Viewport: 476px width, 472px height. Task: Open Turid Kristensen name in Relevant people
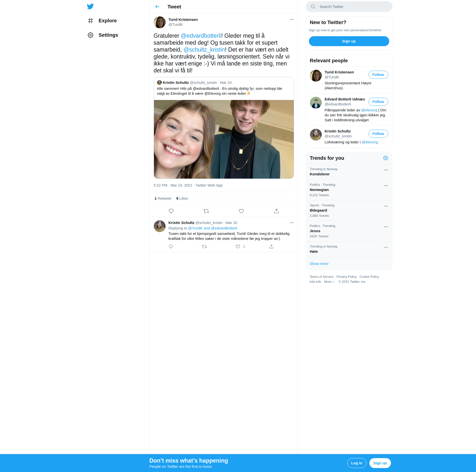339,72
